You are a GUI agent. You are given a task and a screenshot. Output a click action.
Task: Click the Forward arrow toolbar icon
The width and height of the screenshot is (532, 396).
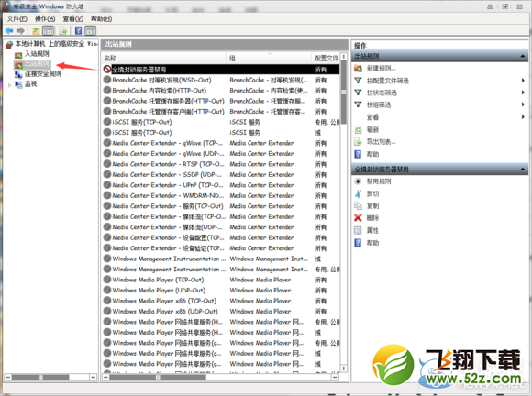(x=21, y=31)
